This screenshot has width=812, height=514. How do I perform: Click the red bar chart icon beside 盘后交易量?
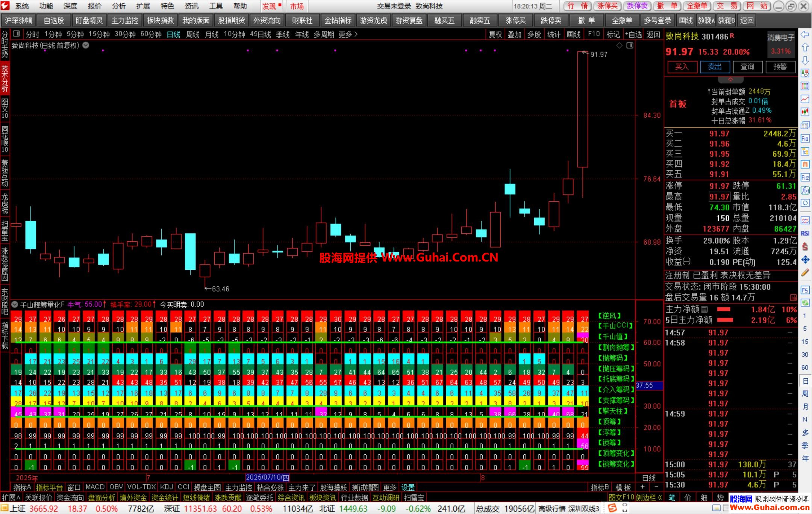click(793, 298)
